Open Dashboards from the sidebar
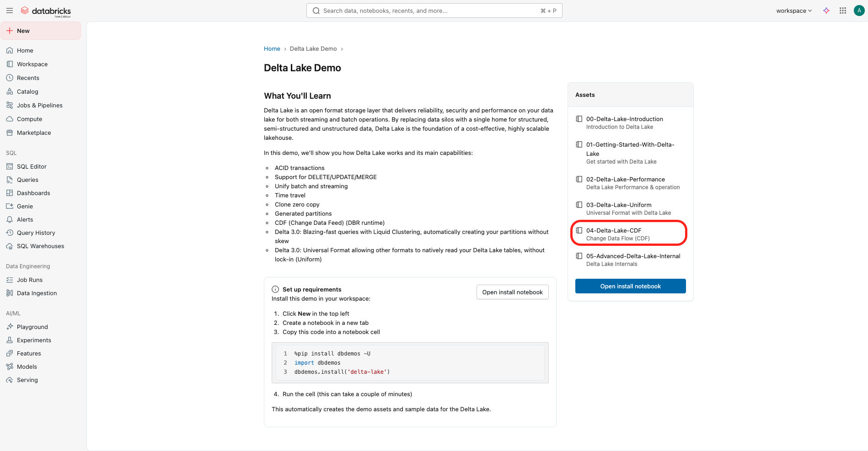The width and height of the screenshot is (868, 451). [x=33, y=193]
